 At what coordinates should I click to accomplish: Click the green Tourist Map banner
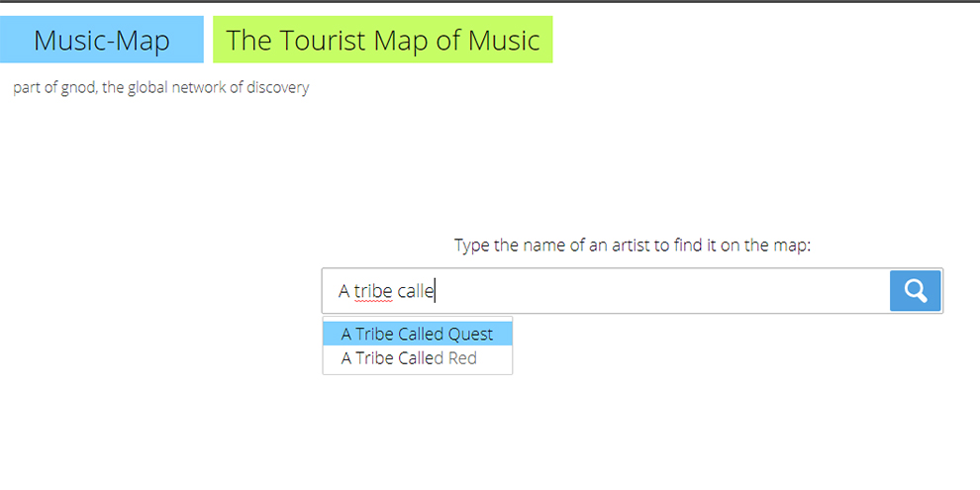pyautogui.click(x=382, y=40)
